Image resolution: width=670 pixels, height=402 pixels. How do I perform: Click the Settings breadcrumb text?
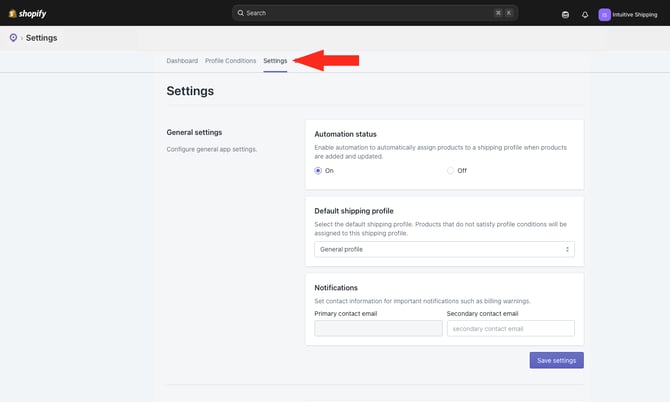41,38
